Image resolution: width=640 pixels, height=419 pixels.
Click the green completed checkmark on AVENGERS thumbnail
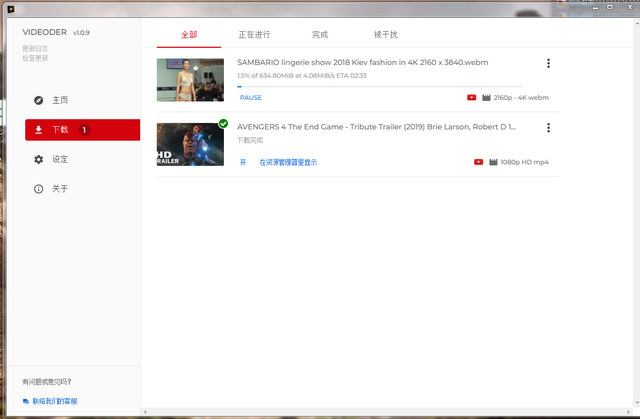pos(223,123)
